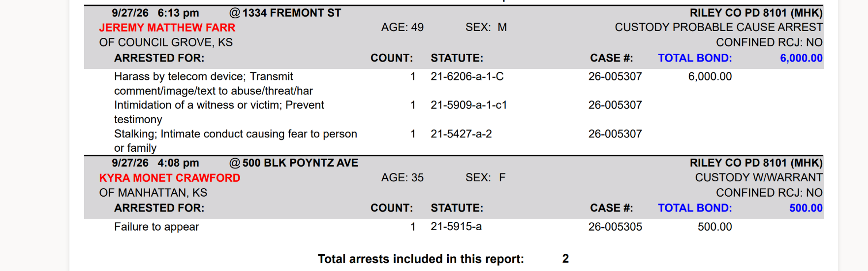This screenshot has width=868, height=271.
Task: Click the Failure to appear charge
Action: (156, 227)
